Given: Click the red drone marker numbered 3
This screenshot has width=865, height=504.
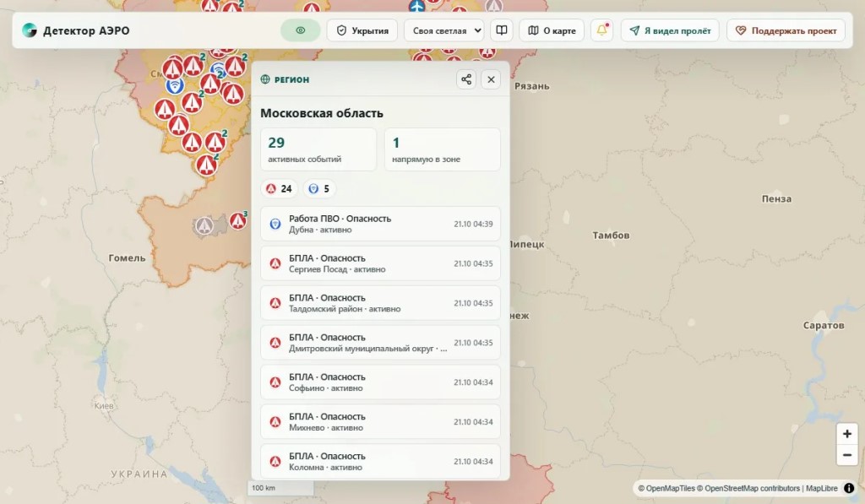Looking at the screenshot, I should (237, 220).
